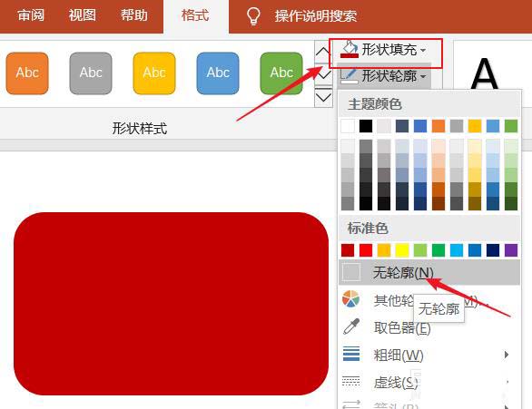Apply the blue Abc shape style
The width and height of the screenshot is (532, 409).
tap(218, 73)
